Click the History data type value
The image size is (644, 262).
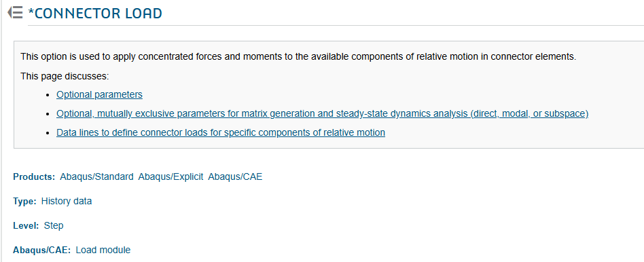(67, 201)
